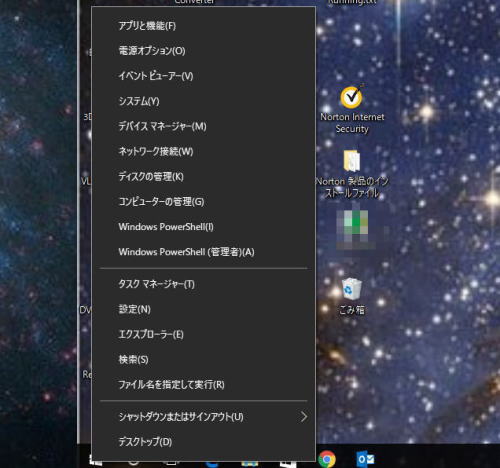Expand the シャットダウンまたはサインアウト submenu arrow
The width and height of the screenshot is (500, 468).
(304, 416)
